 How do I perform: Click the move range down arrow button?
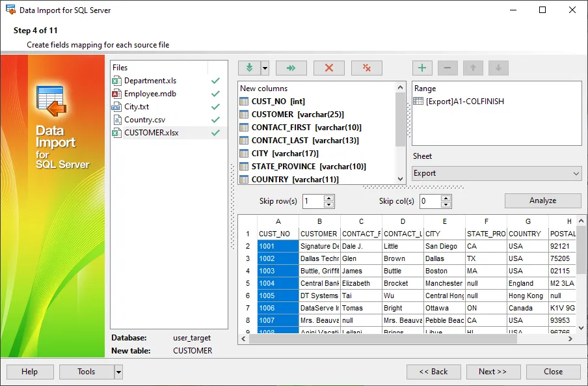[x=498, y=68]
